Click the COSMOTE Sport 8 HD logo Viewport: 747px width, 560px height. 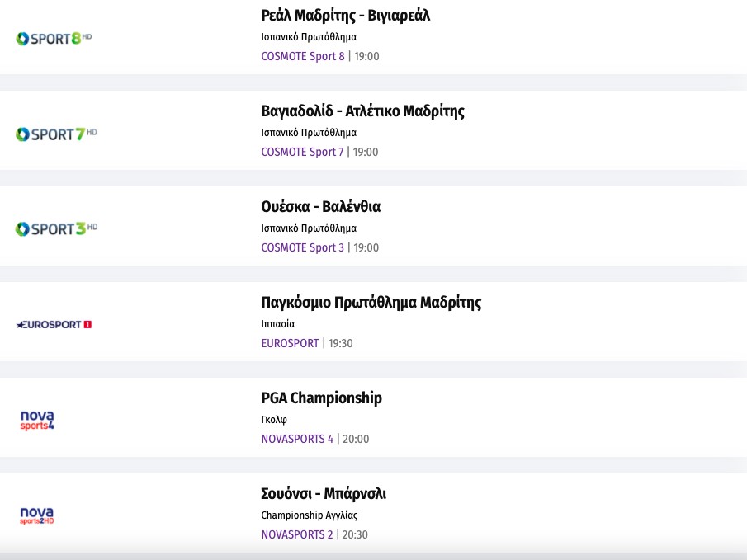click(54, 38)
